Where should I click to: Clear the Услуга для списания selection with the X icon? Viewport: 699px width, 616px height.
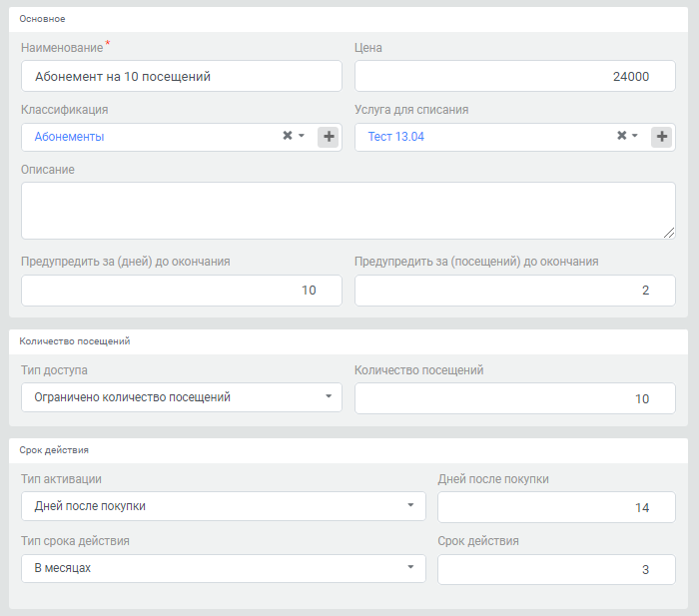622,136
